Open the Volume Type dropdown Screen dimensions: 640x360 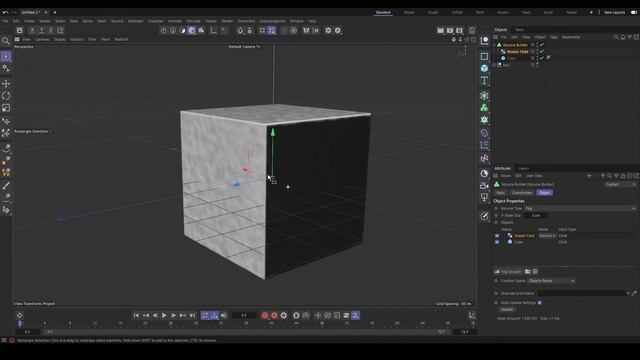[x=580, y=209]
